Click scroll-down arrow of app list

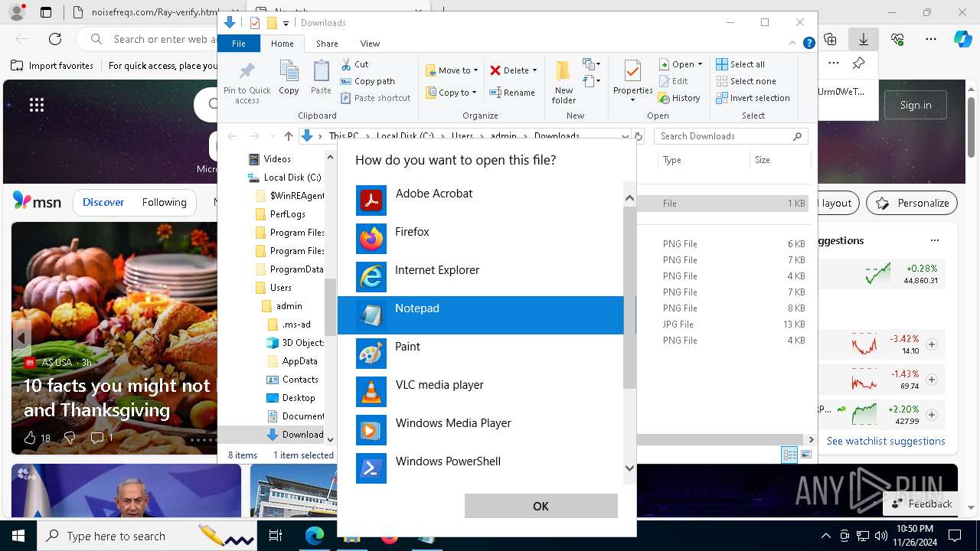click(x=630, y=468)
